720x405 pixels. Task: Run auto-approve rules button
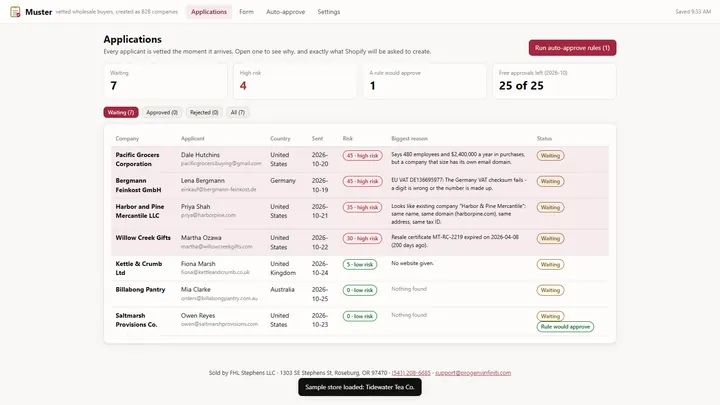[572, 48]
